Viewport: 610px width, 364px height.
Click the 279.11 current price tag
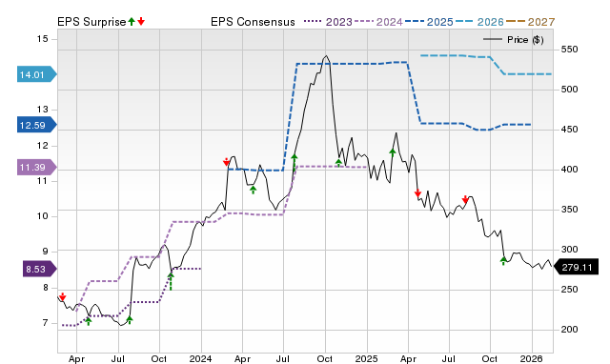(576, 267)
